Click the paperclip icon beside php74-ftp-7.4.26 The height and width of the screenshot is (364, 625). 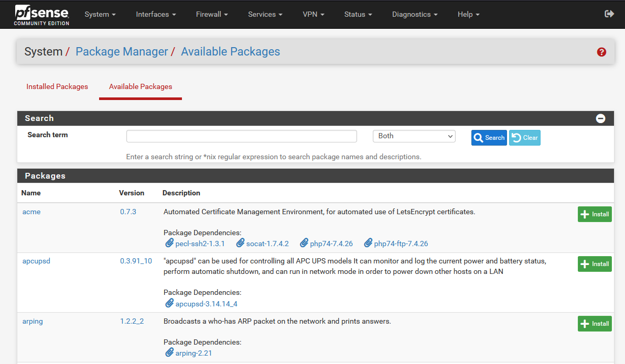click(x=368, y=242)
